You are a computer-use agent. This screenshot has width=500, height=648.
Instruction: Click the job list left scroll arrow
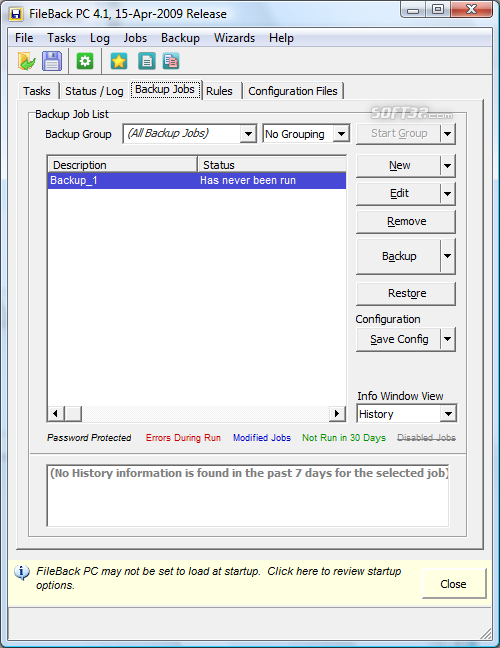56,413
